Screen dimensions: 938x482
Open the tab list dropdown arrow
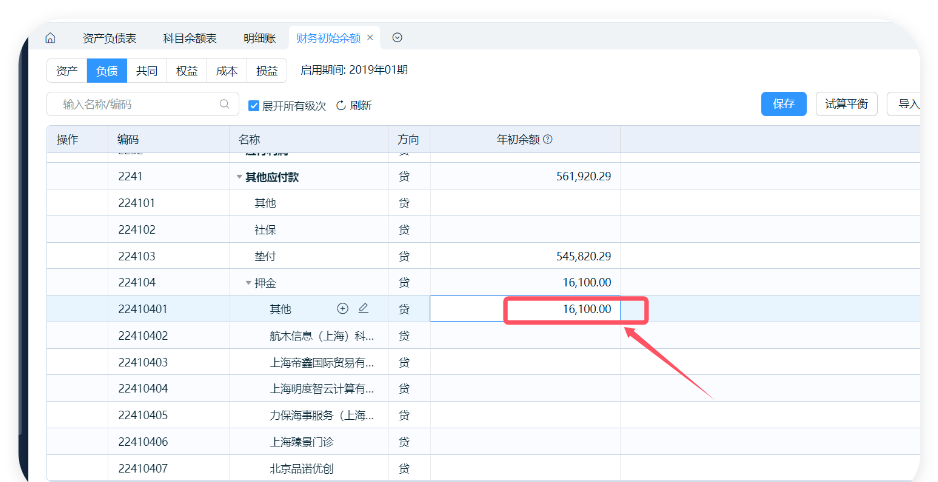(397, 38)
